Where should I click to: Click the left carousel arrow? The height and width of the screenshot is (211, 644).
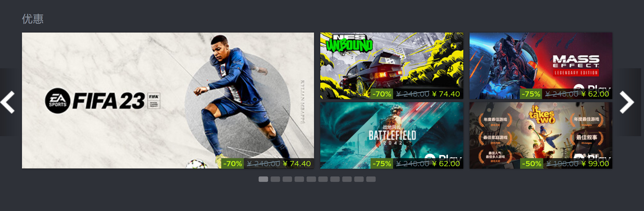coord(8,102)
